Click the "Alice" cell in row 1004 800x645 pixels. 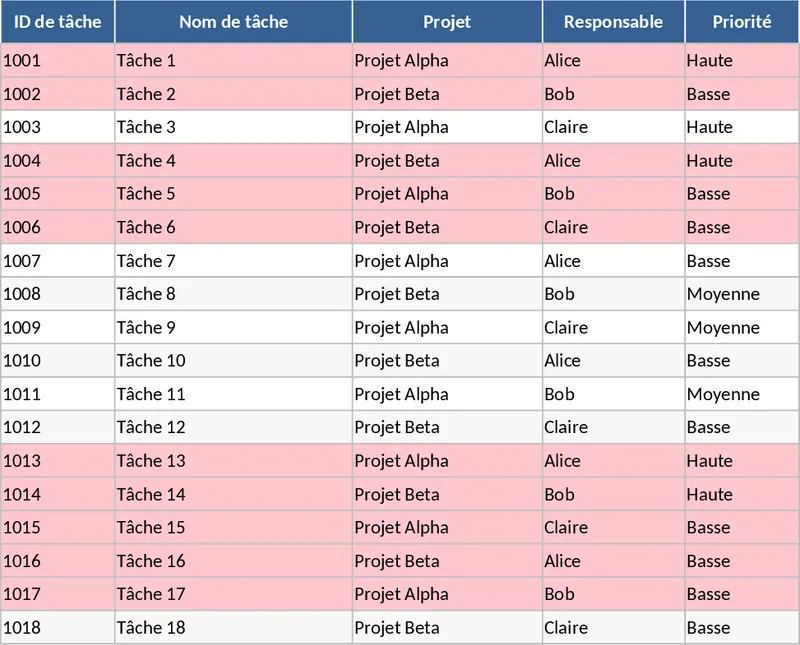tap(563, 161)
